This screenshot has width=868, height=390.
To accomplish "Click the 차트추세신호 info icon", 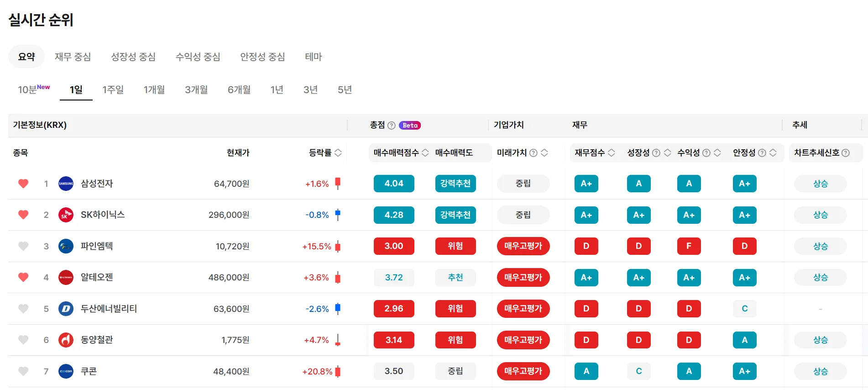I will (x=846, y=153).
